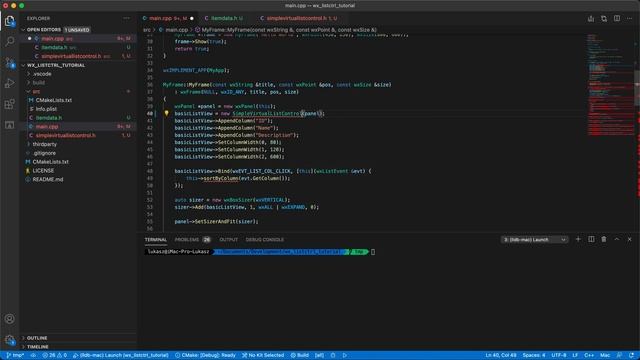Click the sync changes icon in status bar

33,355
